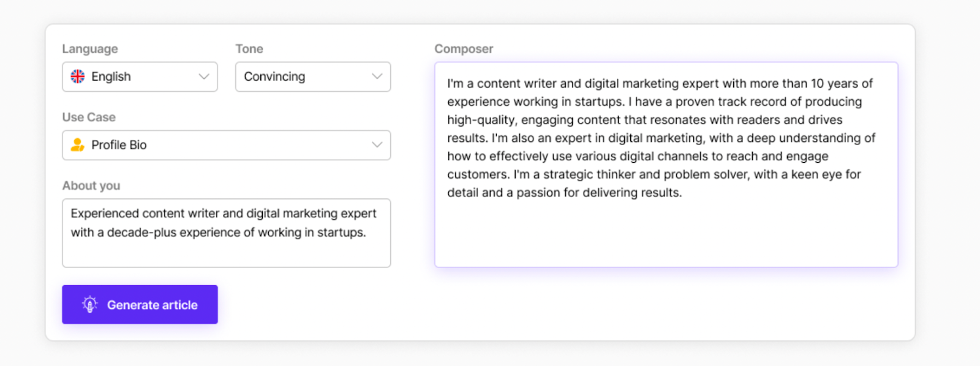Click the lightbulb icon on Generate article button
This screenshot has width=980, height=366.
[x=90, y=304]
